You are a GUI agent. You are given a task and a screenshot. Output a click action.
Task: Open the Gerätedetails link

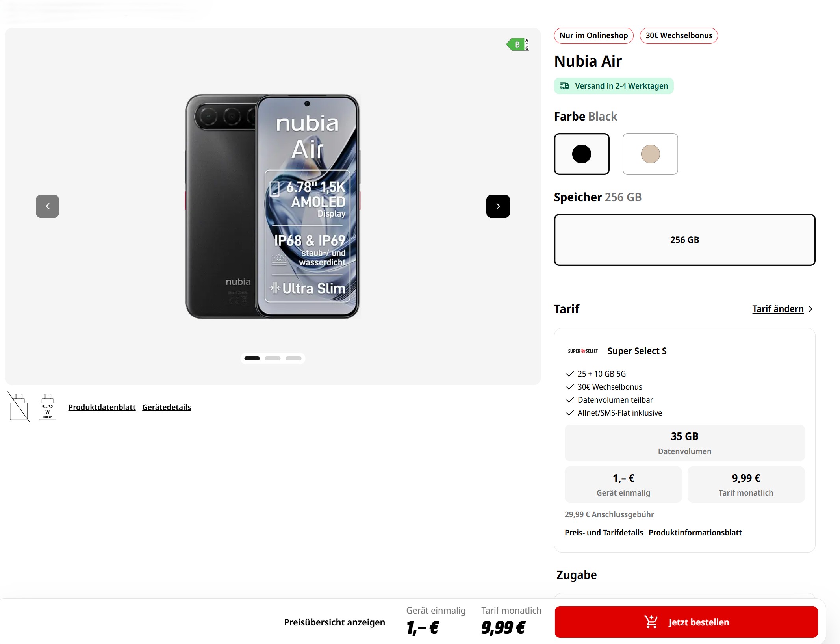click(x=167, y=407)
